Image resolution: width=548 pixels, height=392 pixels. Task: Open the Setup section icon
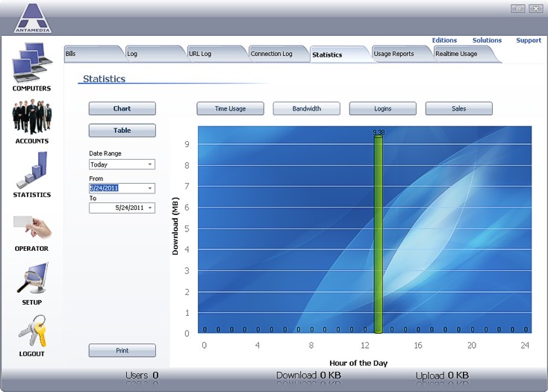point(33,278)
